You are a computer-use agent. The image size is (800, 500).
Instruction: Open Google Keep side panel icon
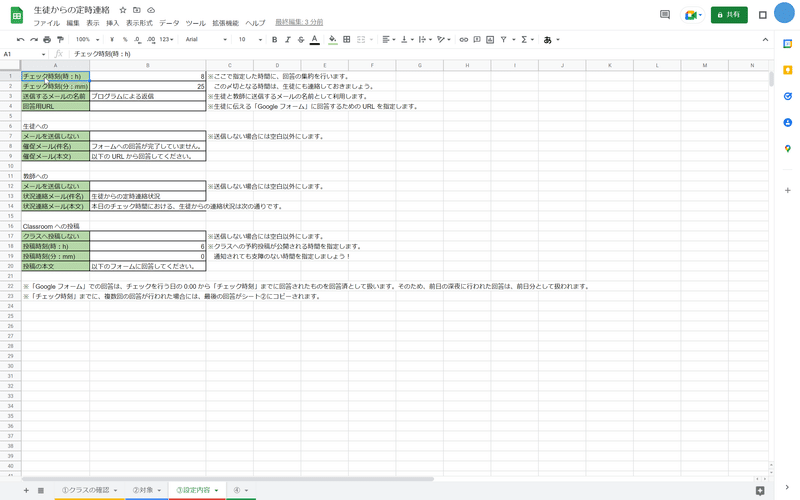[788, 70]
